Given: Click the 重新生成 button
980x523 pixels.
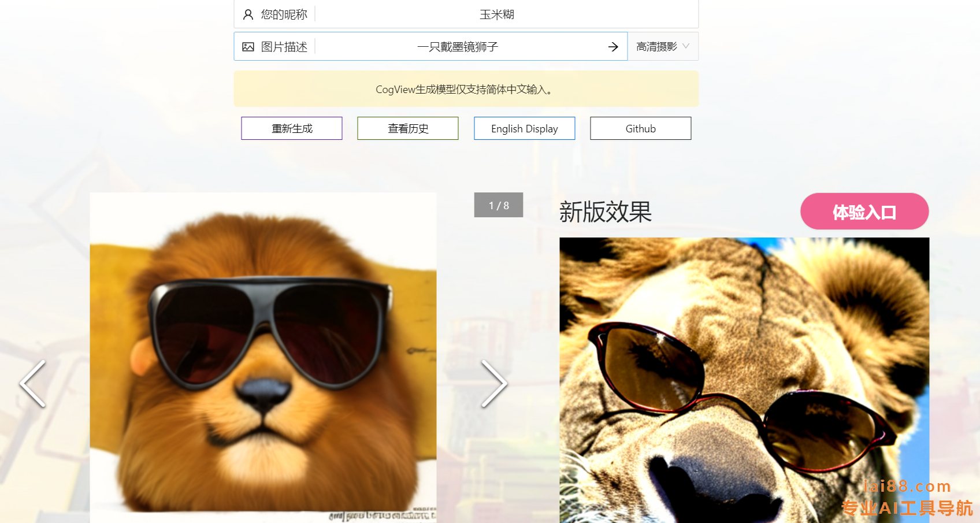Looking at the screenshot, I should point(292,128).
